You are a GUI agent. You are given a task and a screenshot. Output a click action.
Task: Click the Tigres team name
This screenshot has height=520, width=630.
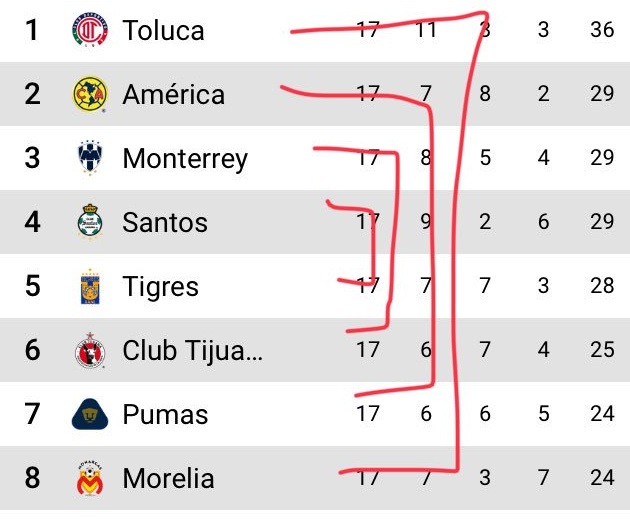point(160,287)
